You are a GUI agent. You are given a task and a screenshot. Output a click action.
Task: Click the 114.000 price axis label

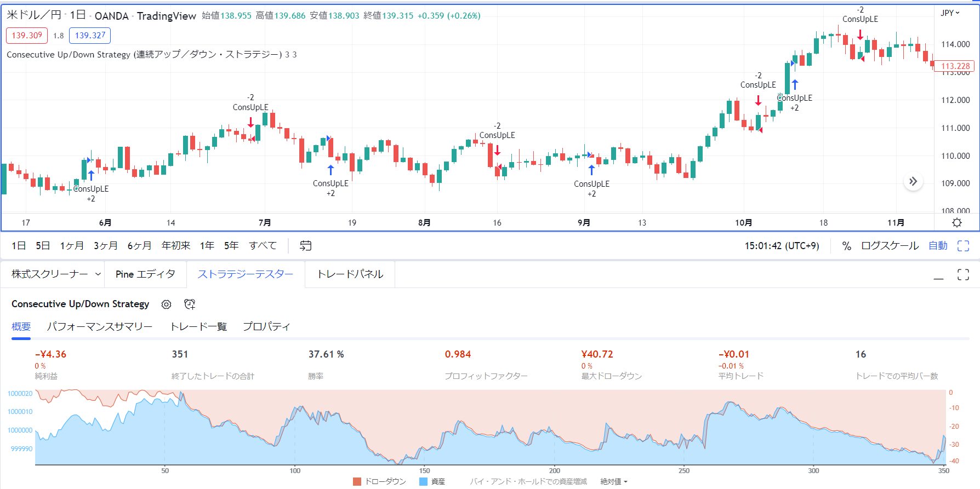pos(955,44)
